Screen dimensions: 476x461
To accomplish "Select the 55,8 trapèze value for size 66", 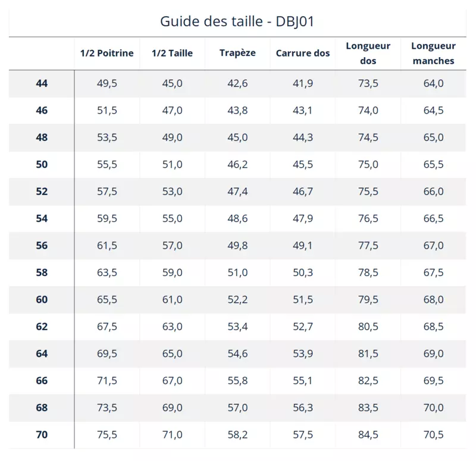I will click(237, 381).
